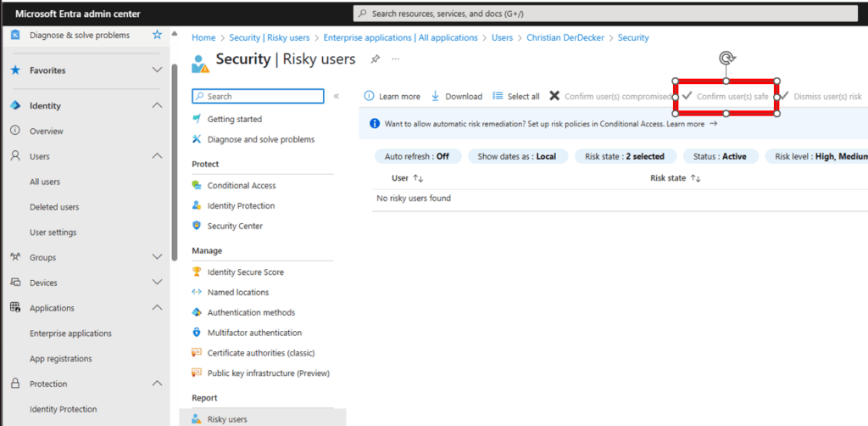868x426 pixels.
Task: Sort by Risk state column arrows
Action: (696, 178)
